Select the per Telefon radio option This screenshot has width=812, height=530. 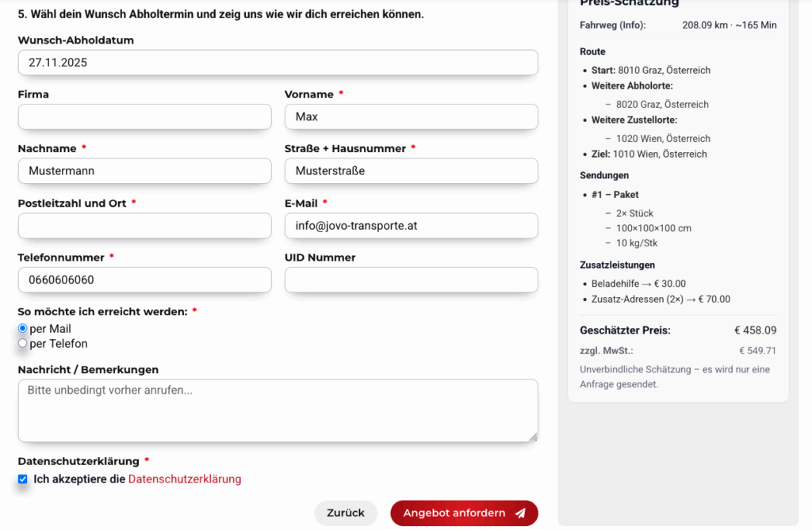pos(23,344)
